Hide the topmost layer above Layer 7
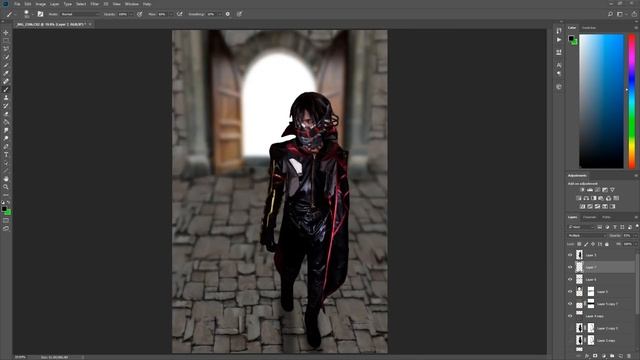This screenshot has width=640, height=360. 570,255
